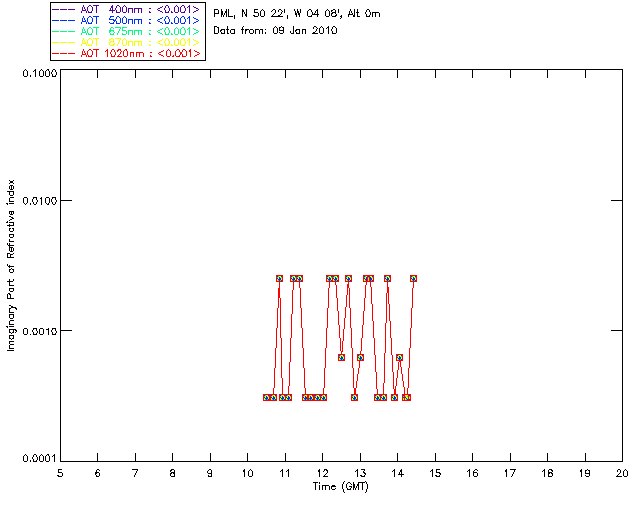Click the AOT 500nm legend entry
Viewport: 640px width, 512px height.
126,20
